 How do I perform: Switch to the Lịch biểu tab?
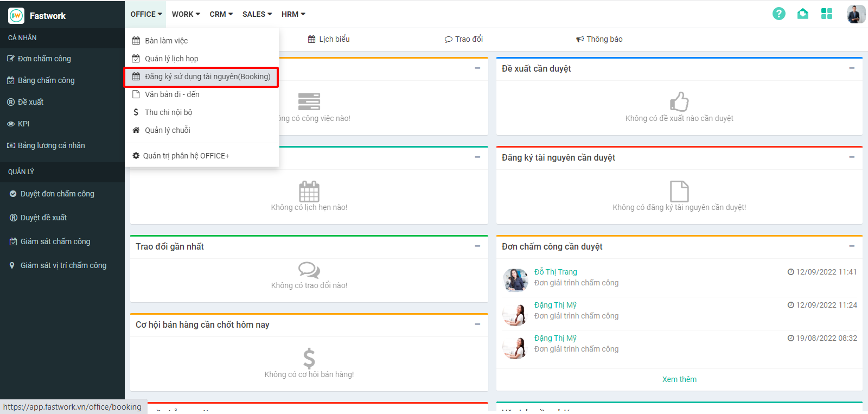329,39
